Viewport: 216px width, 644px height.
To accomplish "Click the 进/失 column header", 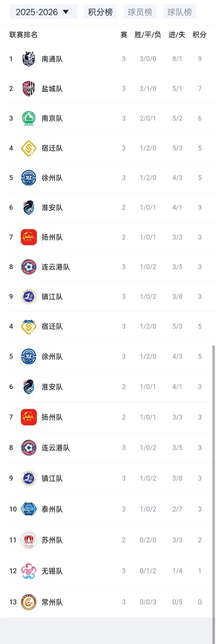I will click(x=177, y=35).
